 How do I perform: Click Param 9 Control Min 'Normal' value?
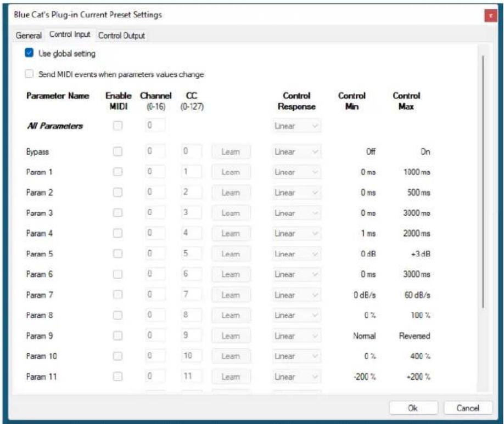[x=364, y=336]
